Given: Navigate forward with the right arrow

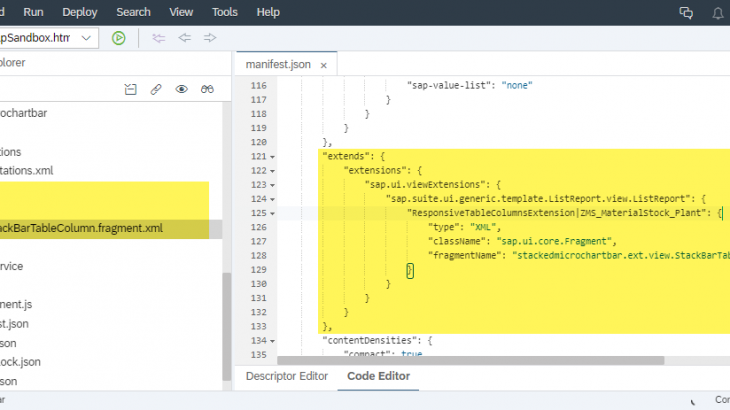Looking at the screenshot, I should pos(210,38).
